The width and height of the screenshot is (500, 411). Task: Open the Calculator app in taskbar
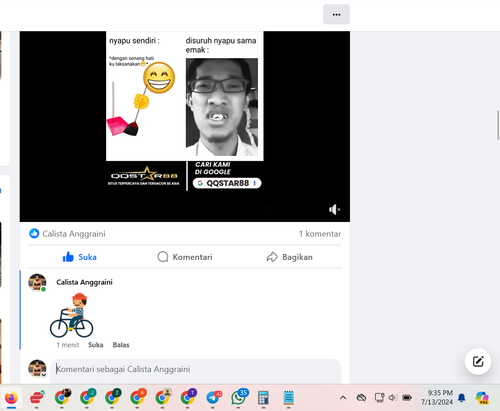[263, 398]
